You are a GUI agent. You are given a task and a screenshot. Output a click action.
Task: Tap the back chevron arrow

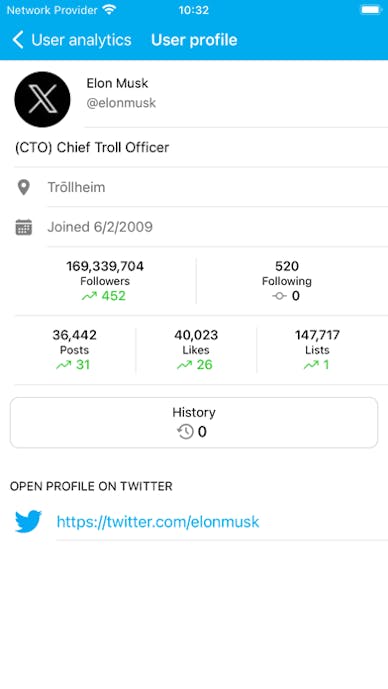point(18,40)
